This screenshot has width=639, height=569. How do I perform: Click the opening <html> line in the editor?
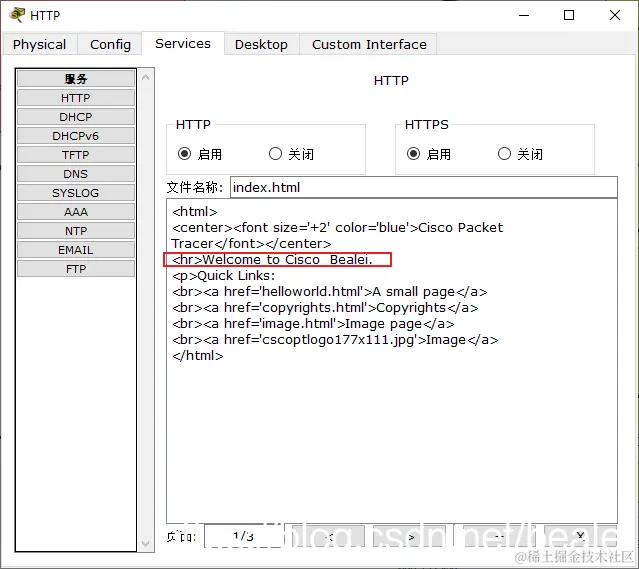(x=195, y=212)
